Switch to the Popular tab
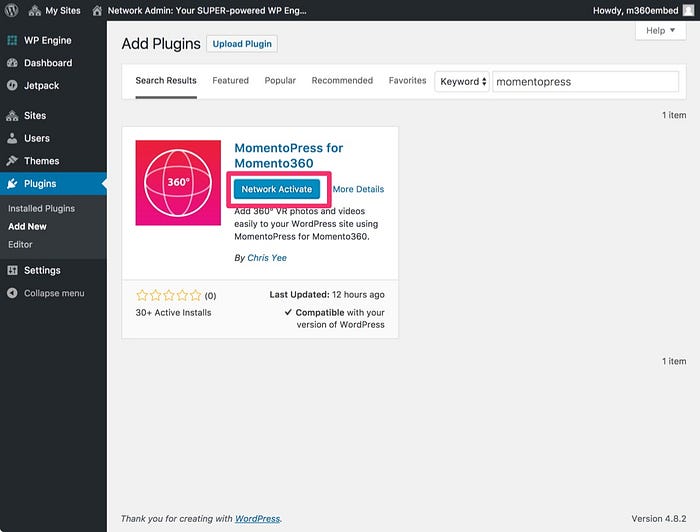700x532 pixels. [x=280, y=81]
